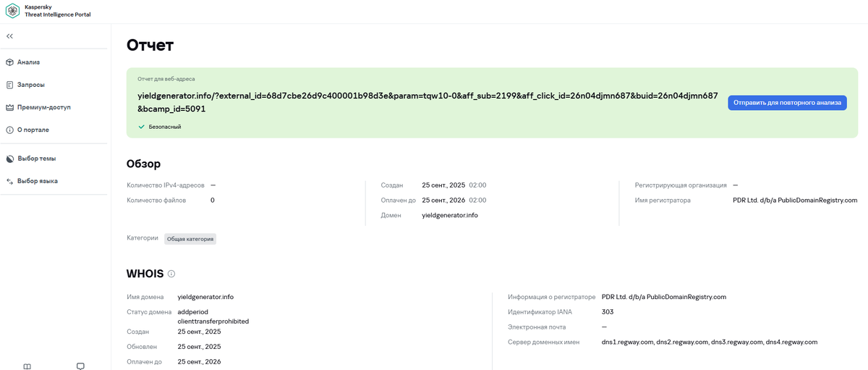Click the Имя регистратора value in Обзор
The width and height of the screenshot is (868, 370).
795,201
